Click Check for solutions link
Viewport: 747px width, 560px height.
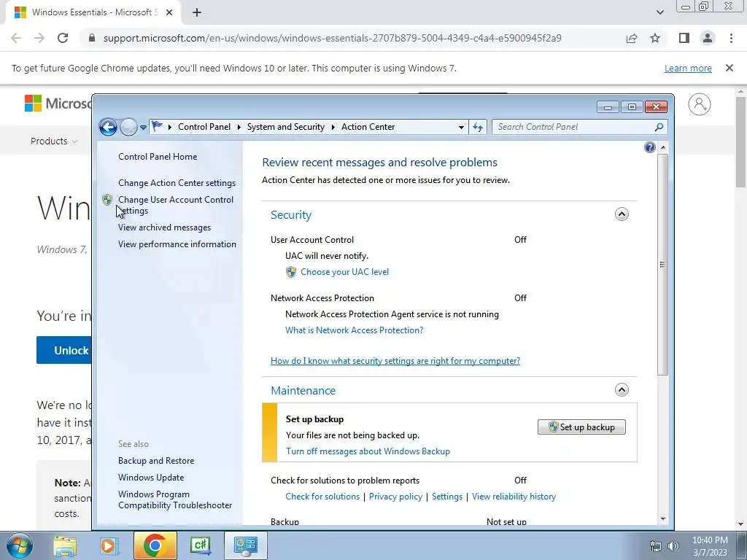(322, 497)
